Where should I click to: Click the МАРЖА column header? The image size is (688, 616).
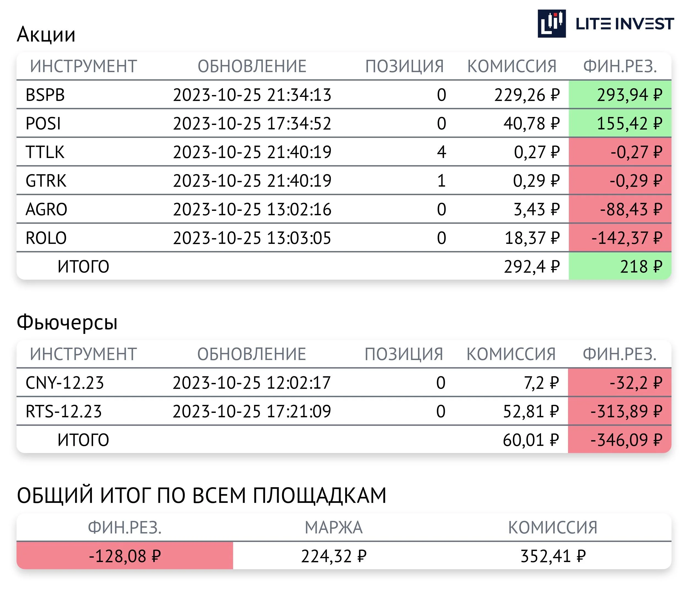tap(334, 528)
